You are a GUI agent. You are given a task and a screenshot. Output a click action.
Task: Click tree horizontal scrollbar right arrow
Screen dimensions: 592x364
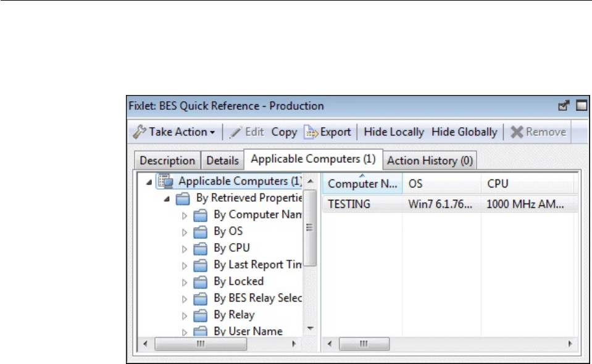(x=294, y=344)
